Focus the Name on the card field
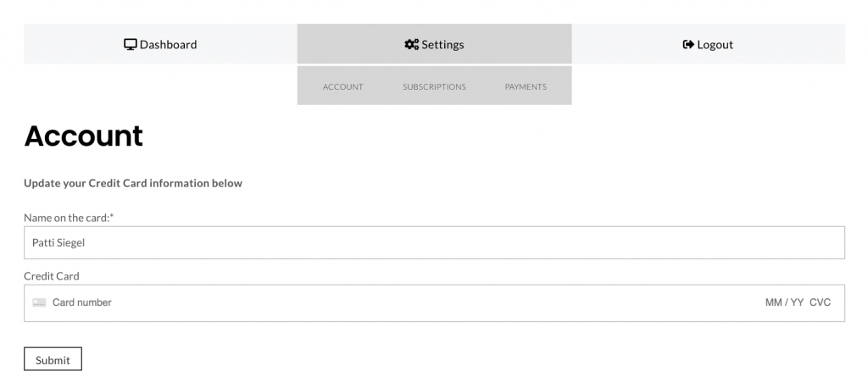 [434, 242]
